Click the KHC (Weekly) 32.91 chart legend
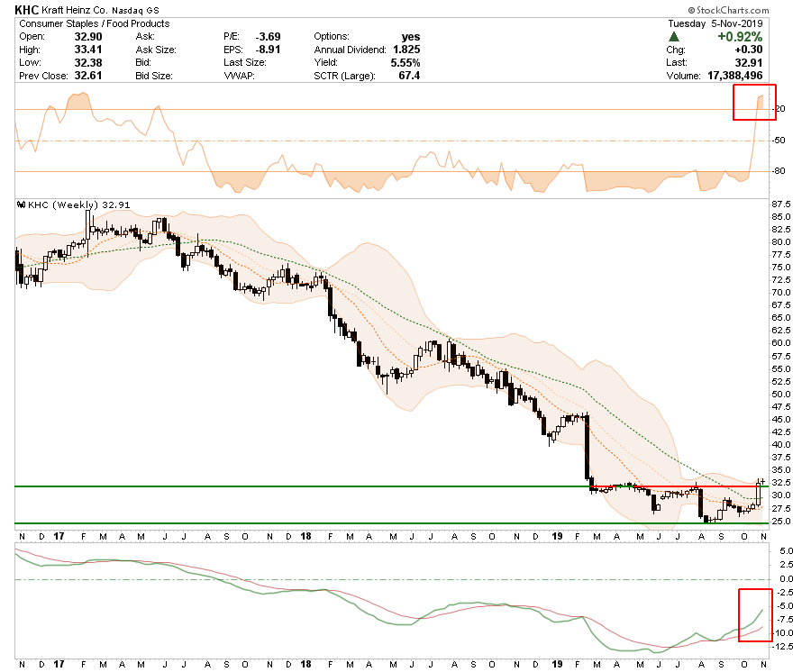The height and width of the screenshot is (672, 811). point(78,204)
